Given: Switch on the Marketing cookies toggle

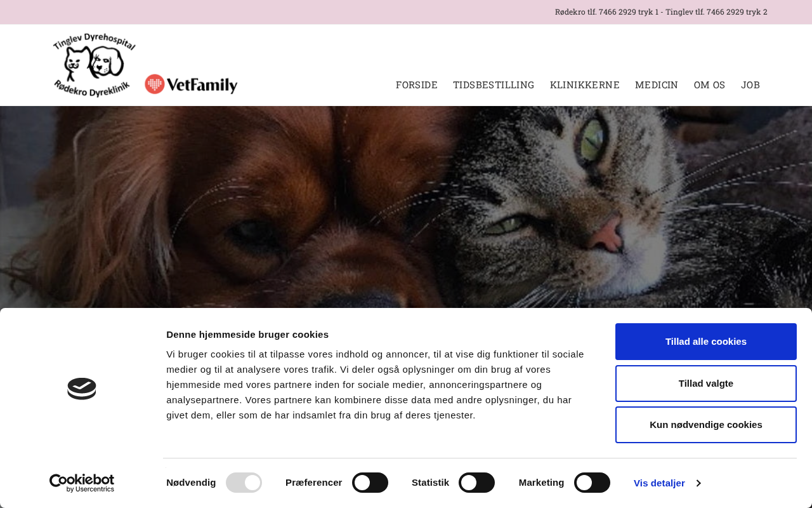Looking at the screenshot, I should coord(592,483).
